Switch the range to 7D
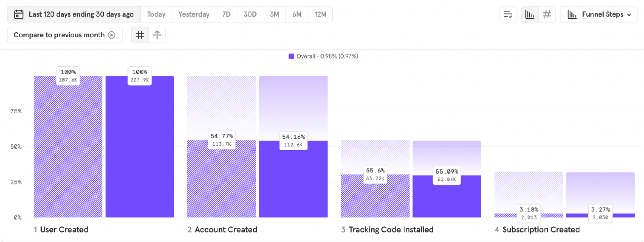The image size is (644, 242). click(x=226, y=14)
